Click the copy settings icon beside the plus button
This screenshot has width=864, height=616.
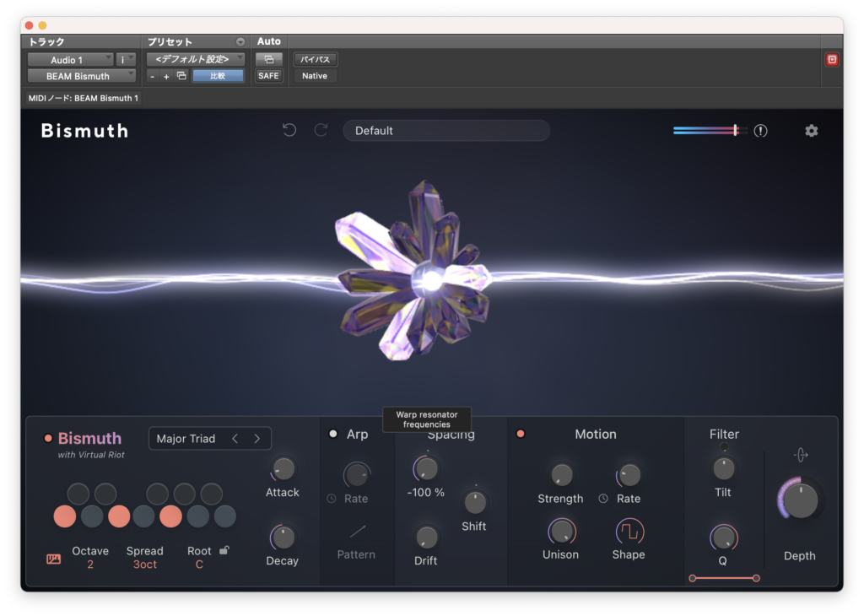(181, 75)
